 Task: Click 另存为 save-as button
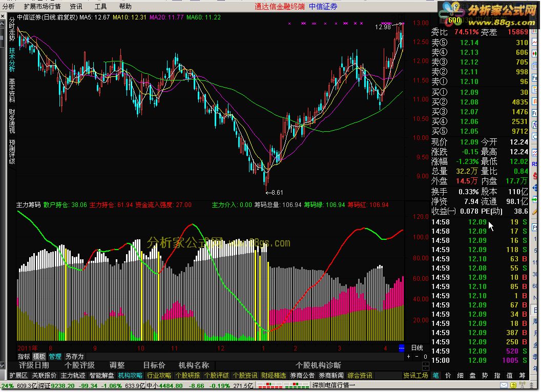[x=74, y=357]
